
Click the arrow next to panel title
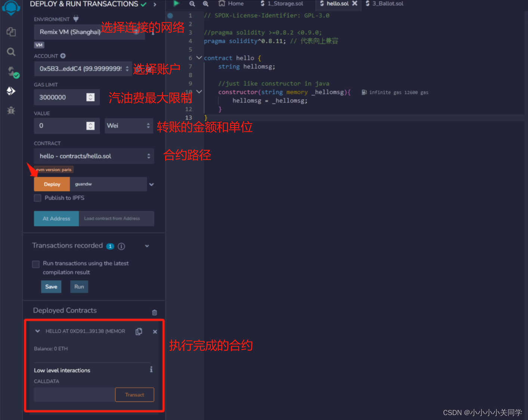point(155,4)
